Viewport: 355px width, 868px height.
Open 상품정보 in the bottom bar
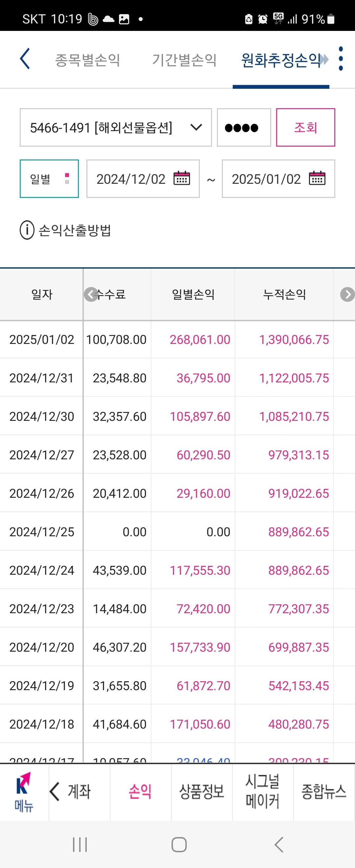point(201,791)
